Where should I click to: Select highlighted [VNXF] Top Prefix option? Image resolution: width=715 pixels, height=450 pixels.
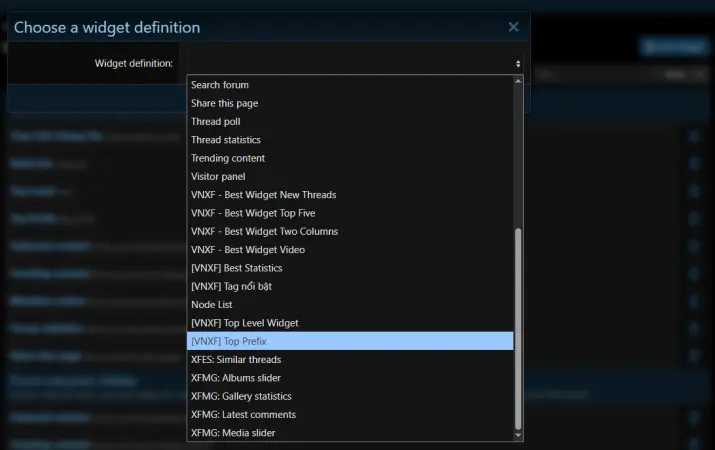click(229, 341)
